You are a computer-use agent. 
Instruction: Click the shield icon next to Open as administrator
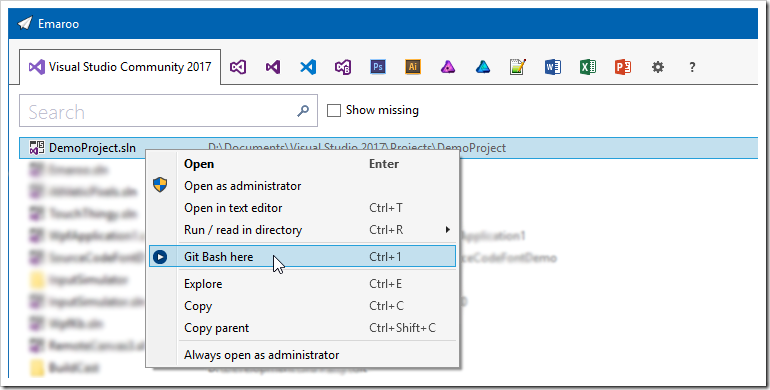[160, 185]
